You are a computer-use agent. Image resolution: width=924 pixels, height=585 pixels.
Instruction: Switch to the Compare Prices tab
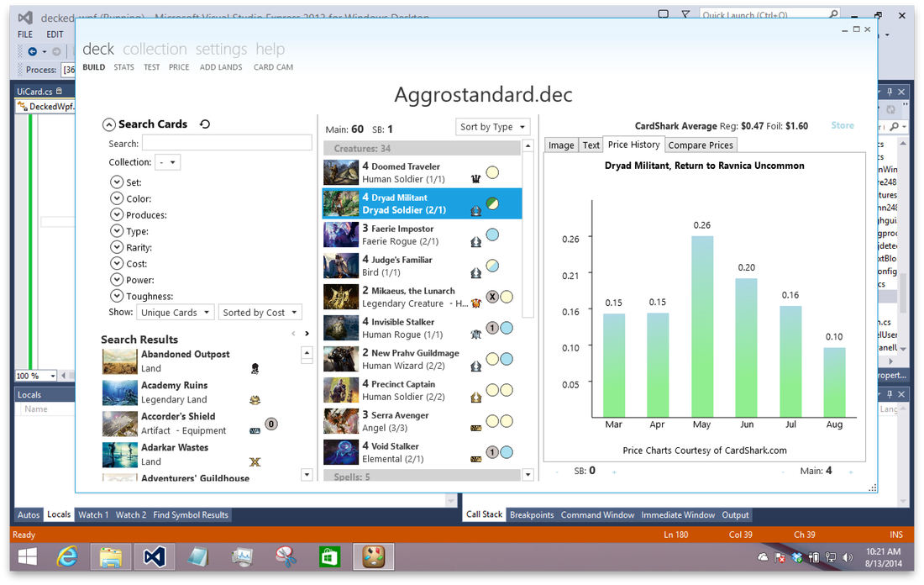point(701,145)
